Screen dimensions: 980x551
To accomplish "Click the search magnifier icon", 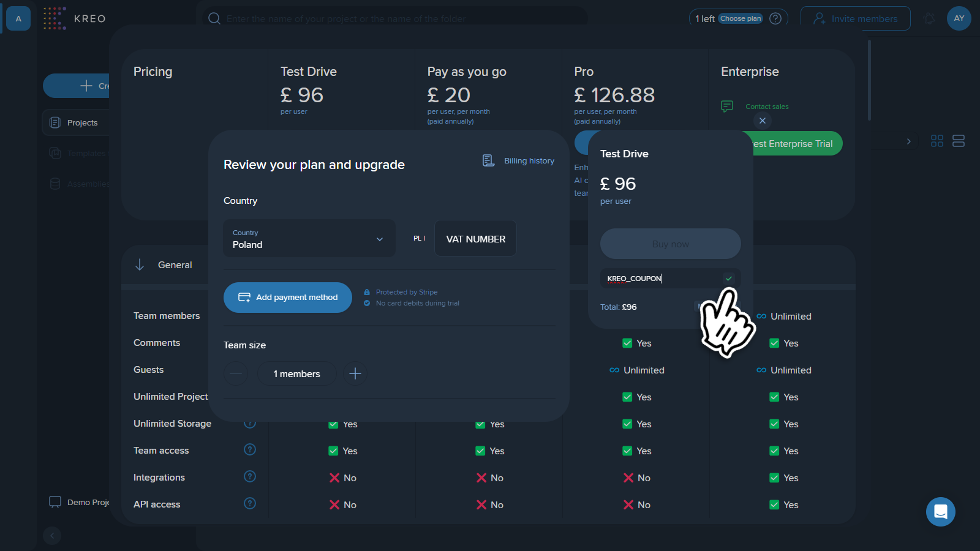I will (x=214, y=18).
